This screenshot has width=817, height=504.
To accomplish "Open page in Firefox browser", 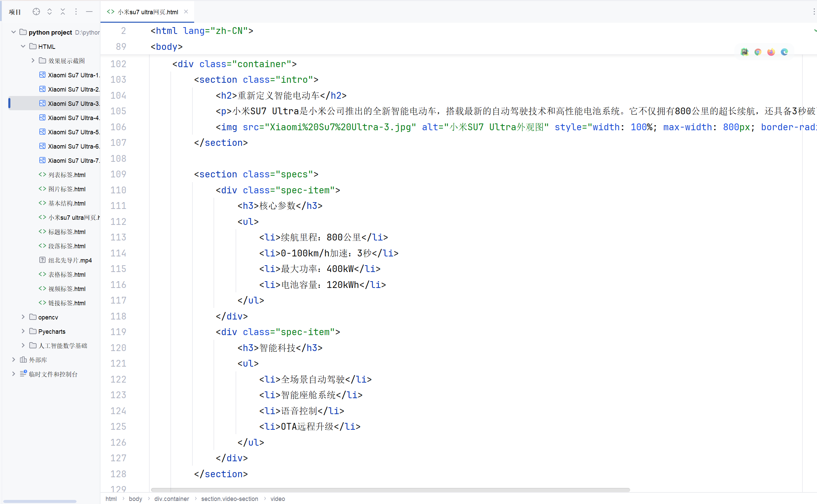I will pos(771,52).
